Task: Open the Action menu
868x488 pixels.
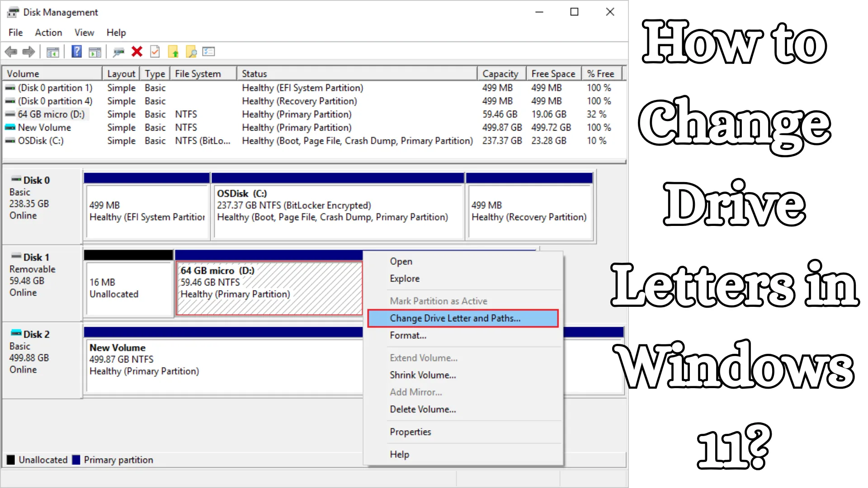Action: 48,33
